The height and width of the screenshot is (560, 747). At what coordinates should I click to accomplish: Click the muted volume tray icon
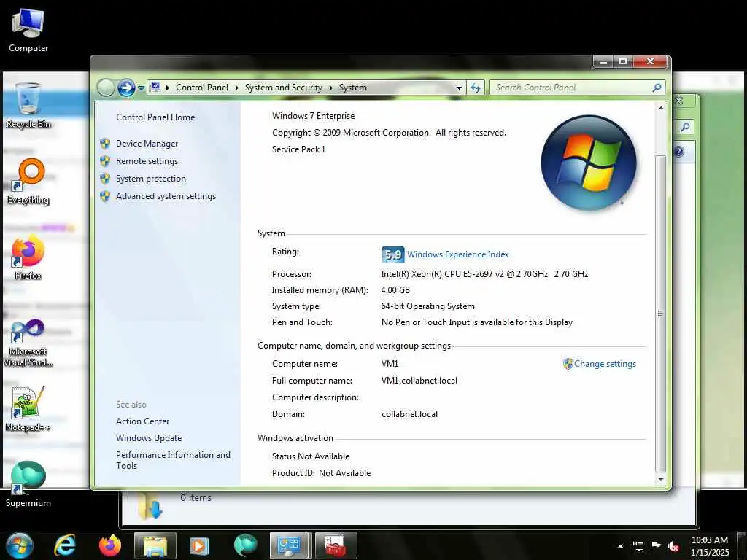coord(673,546)
